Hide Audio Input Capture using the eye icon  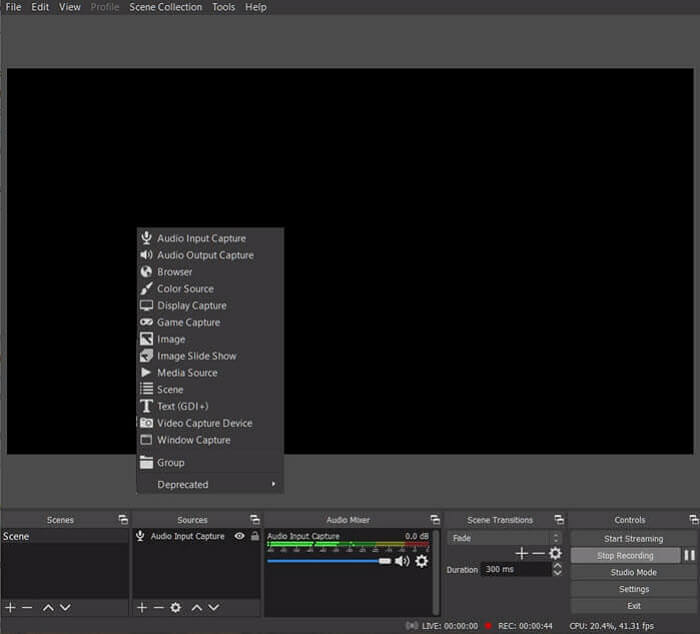pyautogui.click(x=239, y=537)
